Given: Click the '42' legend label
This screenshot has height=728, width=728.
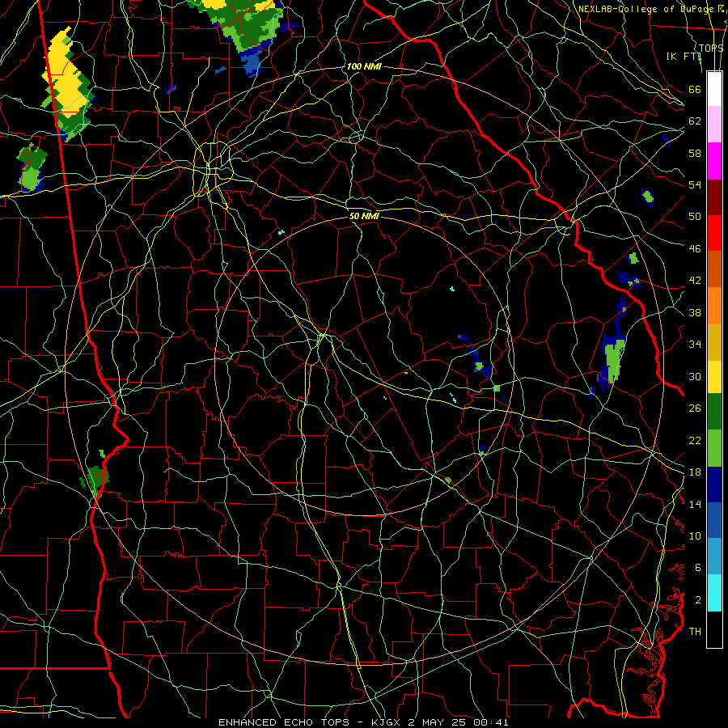Looking at the screenshot, I should 695,281.
